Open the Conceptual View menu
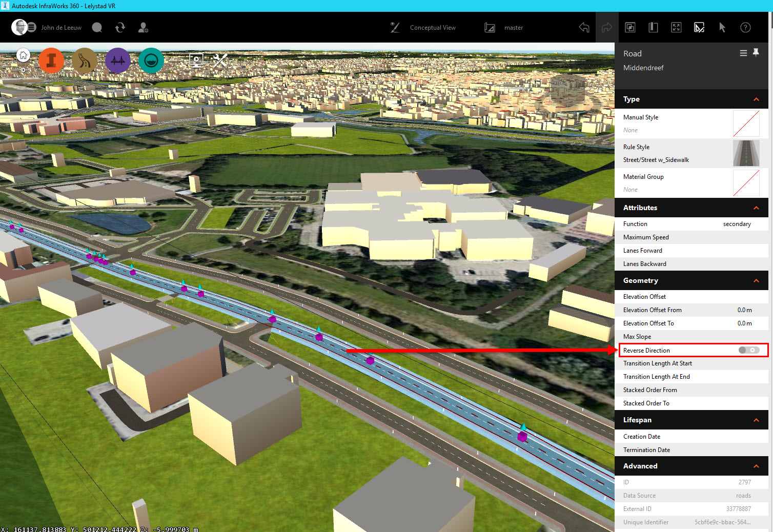The image size is (773, 532). (432, 27)
